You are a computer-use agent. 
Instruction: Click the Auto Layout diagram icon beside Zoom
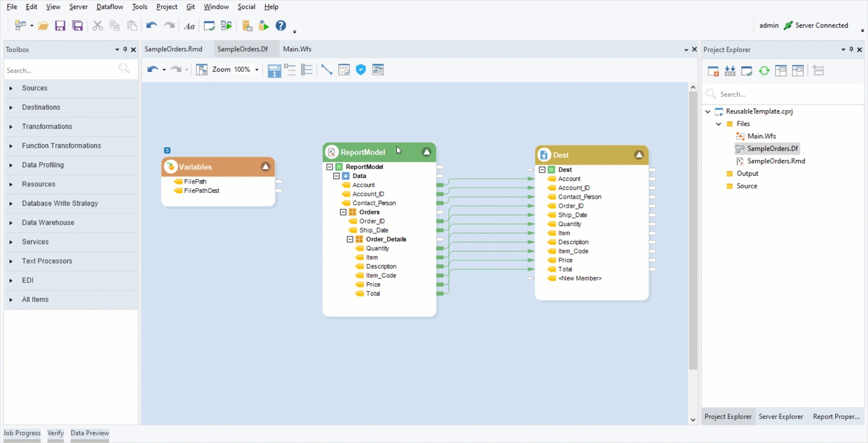tap(202, 70)
